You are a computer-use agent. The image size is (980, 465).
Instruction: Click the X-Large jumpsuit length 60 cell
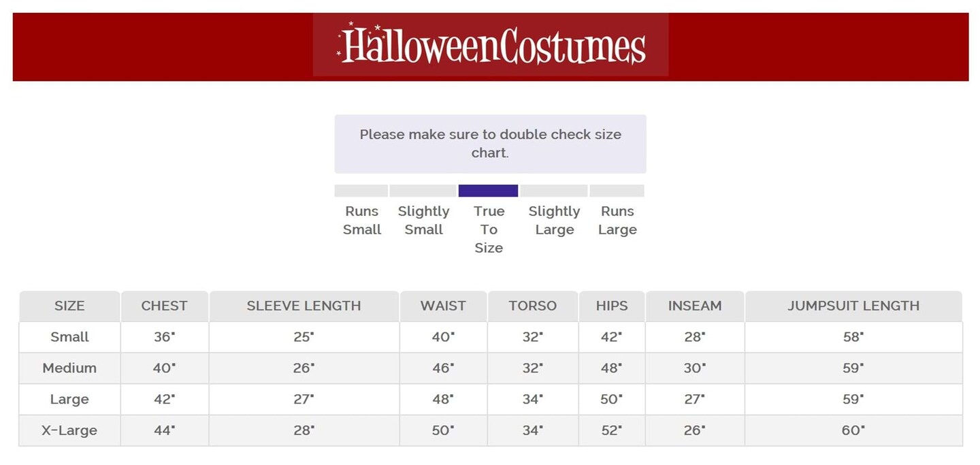point(853,431)
